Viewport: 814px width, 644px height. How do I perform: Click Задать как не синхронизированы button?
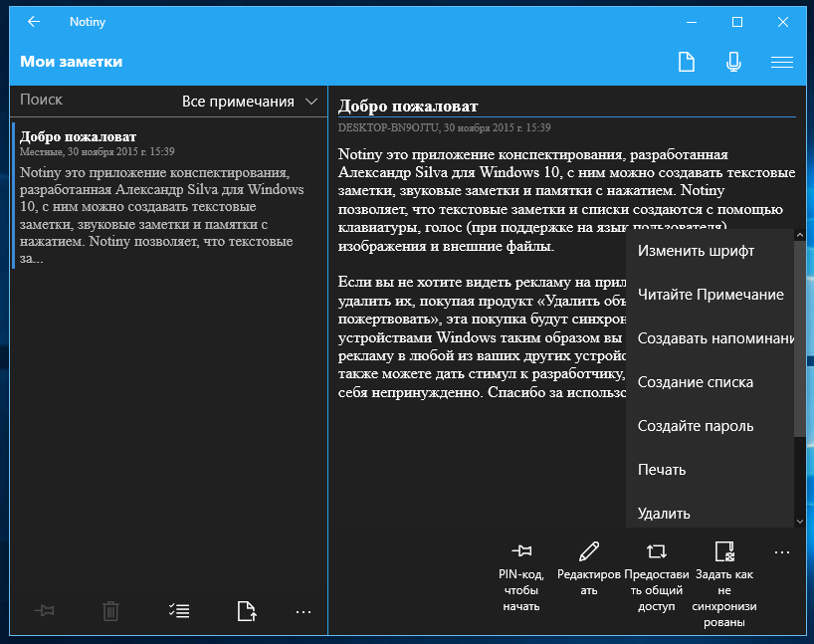click(724, 585)
